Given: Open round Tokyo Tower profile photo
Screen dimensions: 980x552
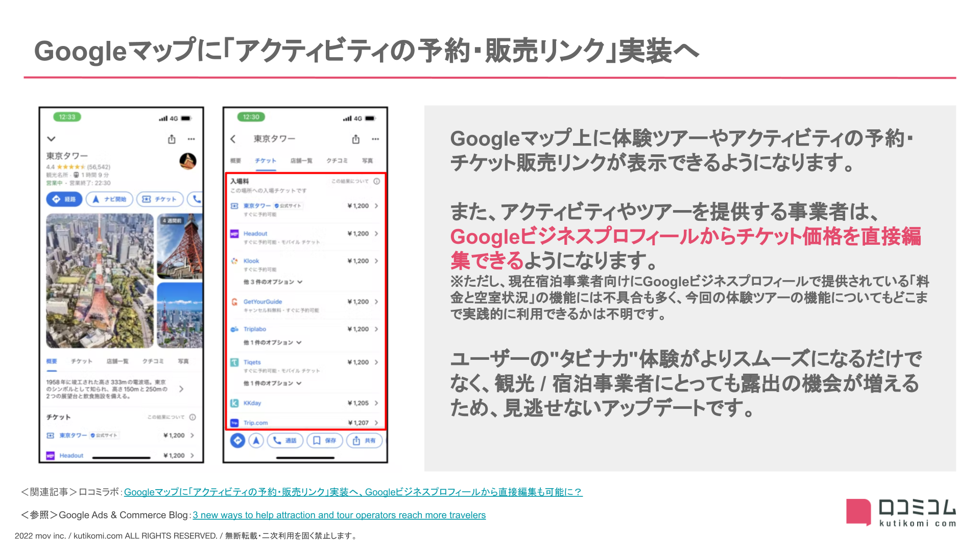Looking at the screenshot, I should pos(188,161).
